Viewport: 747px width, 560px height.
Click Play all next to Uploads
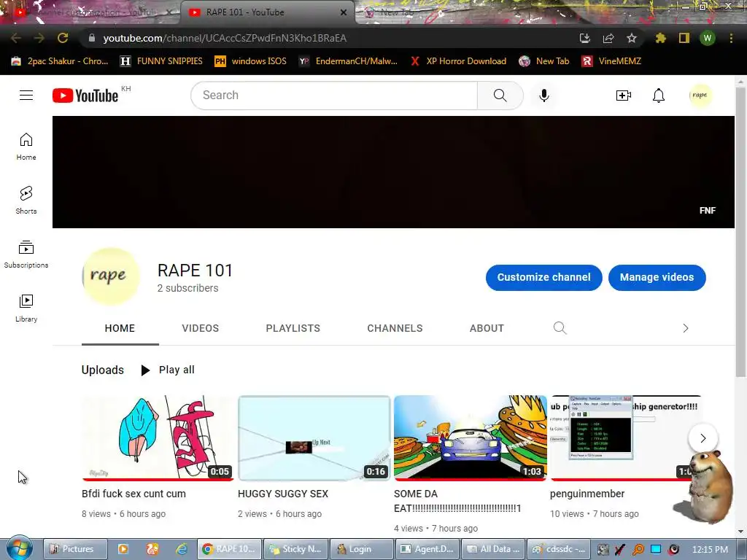tap(168, 370)
